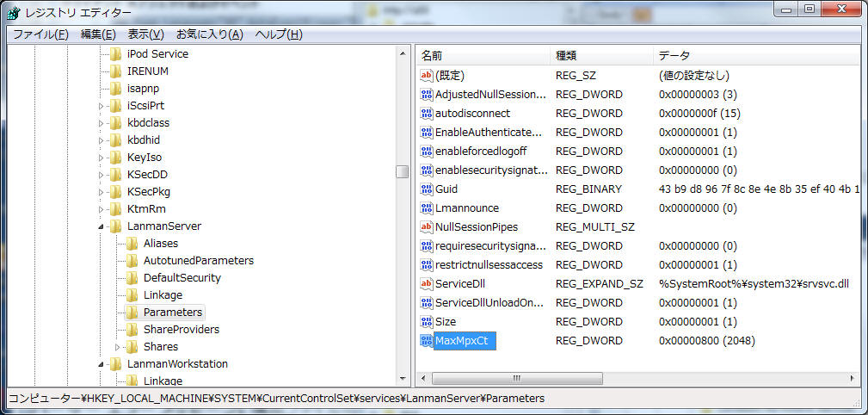This screenshot has height=415, width=868.
Task: Click the values pane horizontal scrollbar thumb
Action: [516, 378]
